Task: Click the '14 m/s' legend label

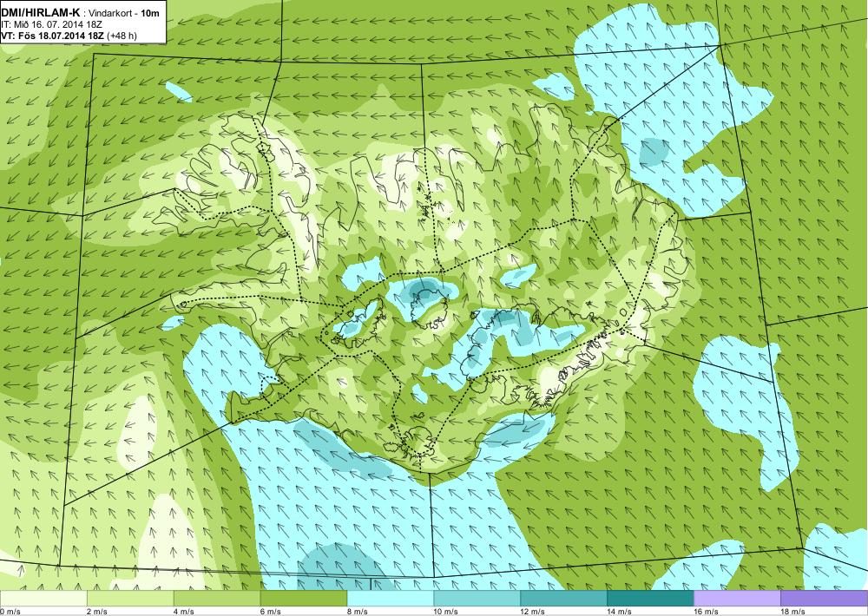Action: coord(620,611)
